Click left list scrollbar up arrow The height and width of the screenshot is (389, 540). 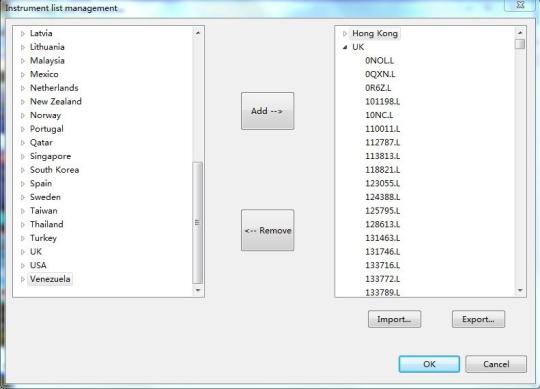(x=198, y=33)
